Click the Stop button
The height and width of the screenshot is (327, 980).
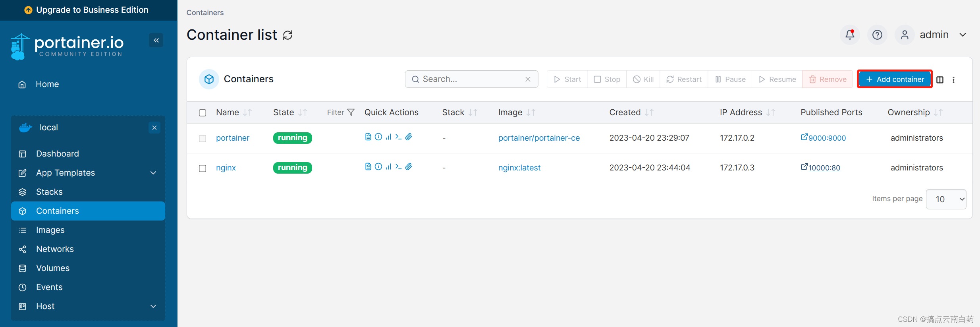coord(607,79)
